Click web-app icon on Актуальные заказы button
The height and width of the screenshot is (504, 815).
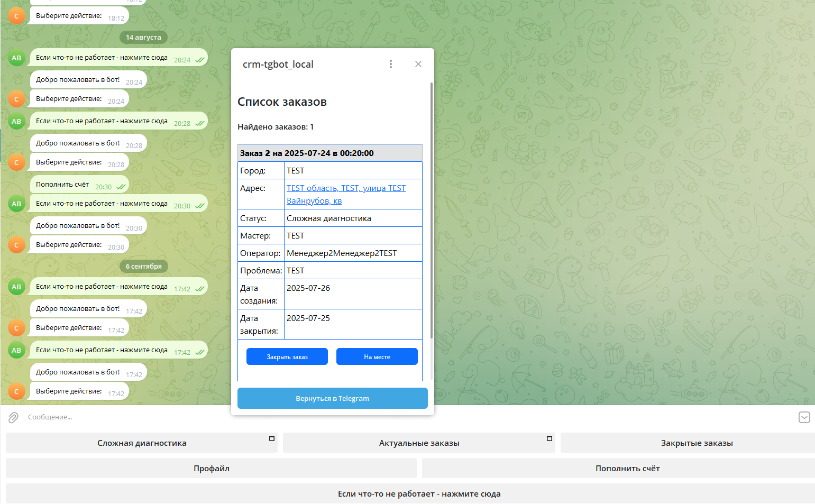pyautogui.click(x=550, y=438)
